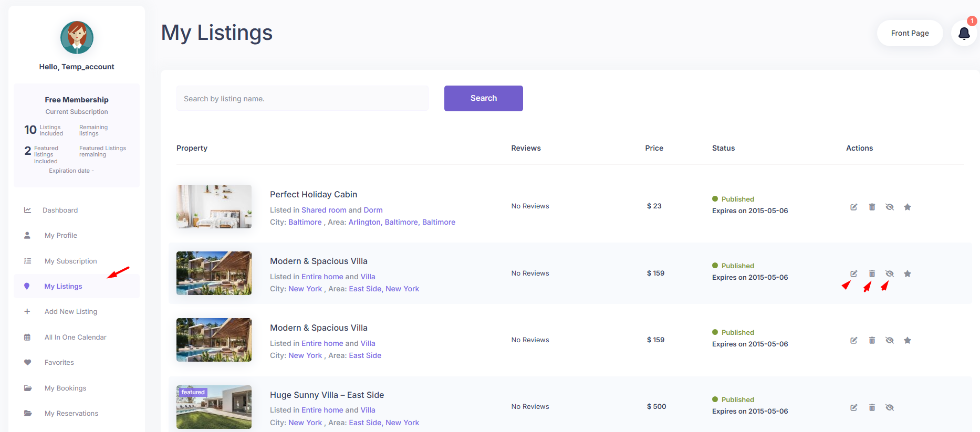This screenshot has width=980, height=432.
Task: Follow the Shared room category link
Action: tap(324, 210)
